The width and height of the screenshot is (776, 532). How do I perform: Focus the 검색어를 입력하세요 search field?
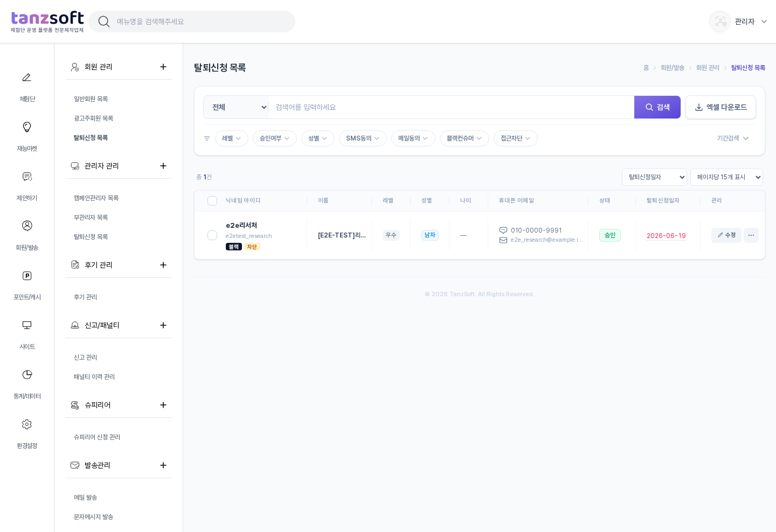coord(452,107)
